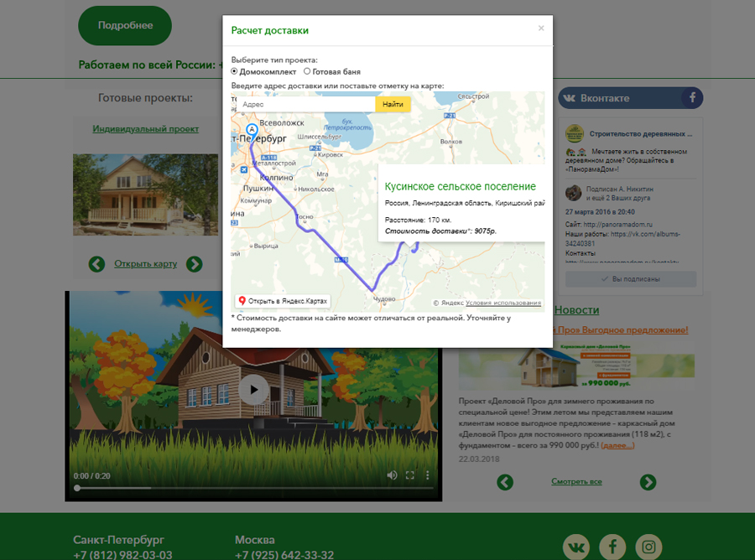Mute the video with speaker icon
This screenshot has height=560, width=755.
(x=392, y=475)
